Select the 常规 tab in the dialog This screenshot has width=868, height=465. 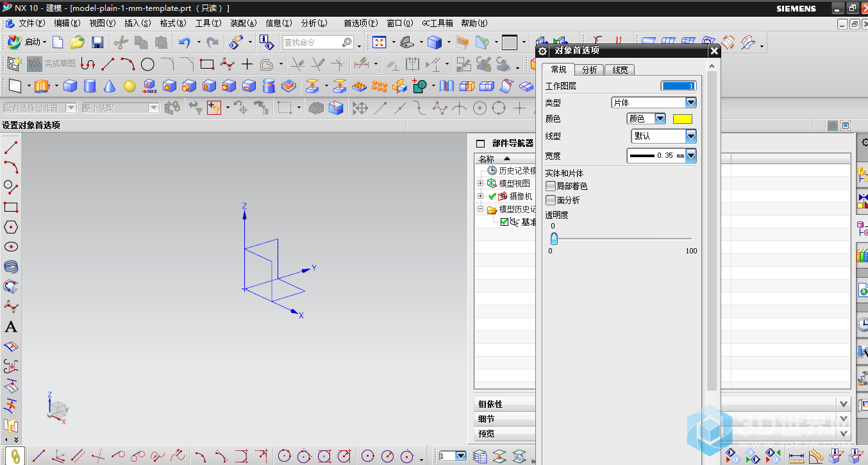[x=558, y=70]
